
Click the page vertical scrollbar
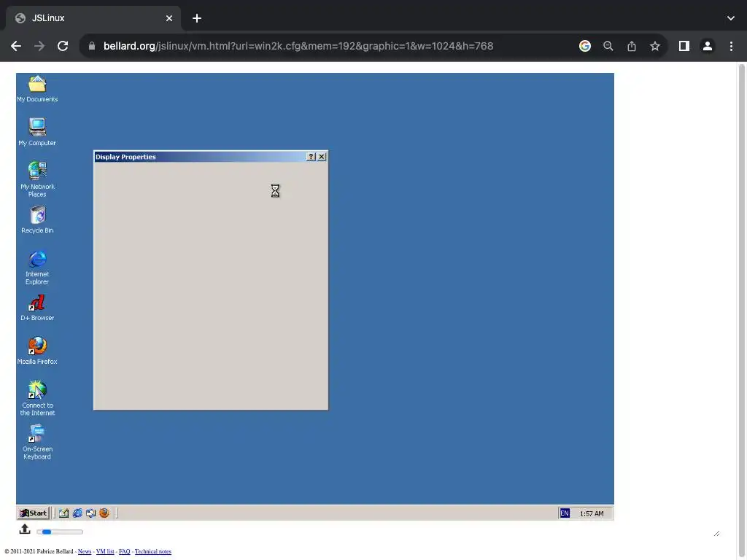[741, 309]
